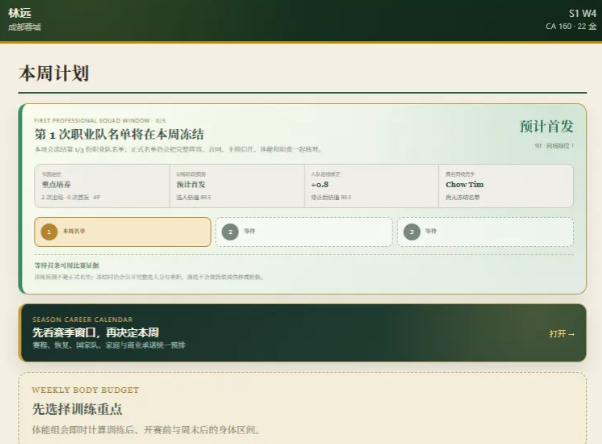Click the 体能组会即时计算 description text

pyautogui.click(x=146, y=429)
